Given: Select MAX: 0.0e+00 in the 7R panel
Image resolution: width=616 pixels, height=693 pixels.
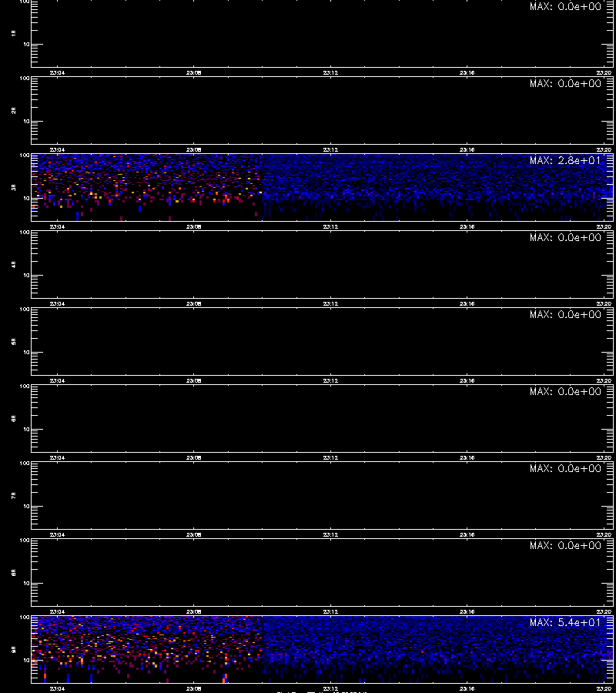Looking at the screenshot, I should point(565,468).
